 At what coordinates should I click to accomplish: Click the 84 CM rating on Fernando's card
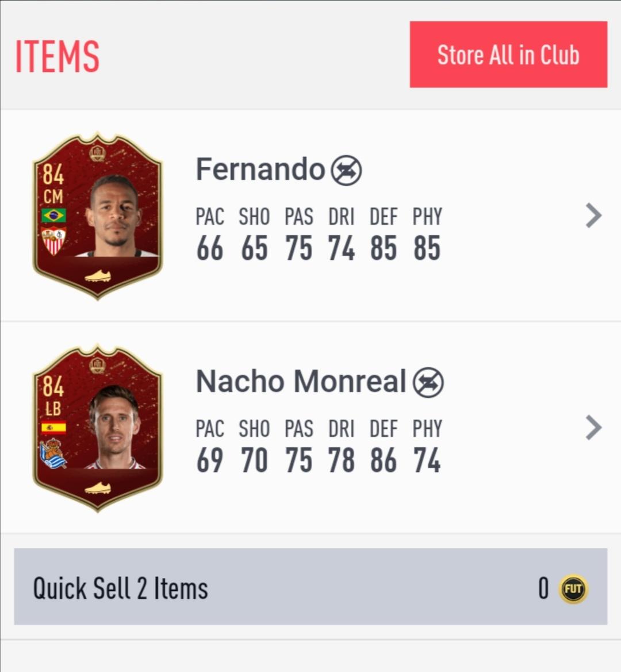53,183
